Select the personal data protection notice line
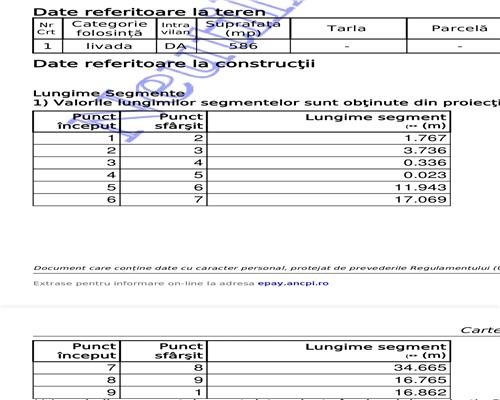 pyautogui.click(x=267, y=268)
